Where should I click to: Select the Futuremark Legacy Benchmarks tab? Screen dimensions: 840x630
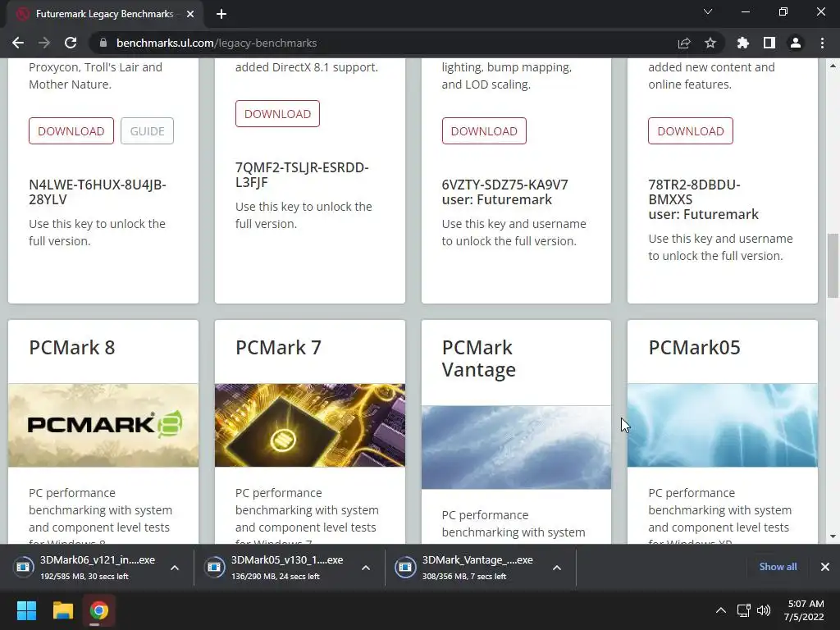(x=104, y=14)
